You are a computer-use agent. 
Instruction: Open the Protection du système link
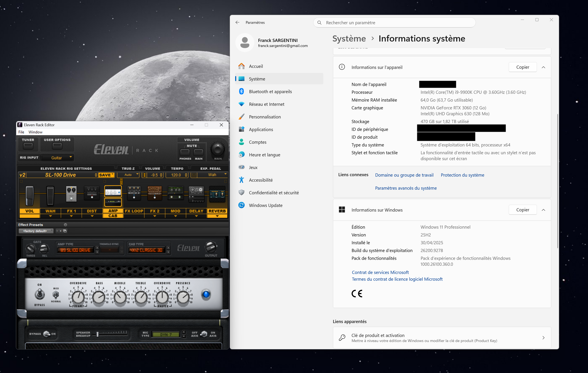pyautogui.click(x=462, y=175)
